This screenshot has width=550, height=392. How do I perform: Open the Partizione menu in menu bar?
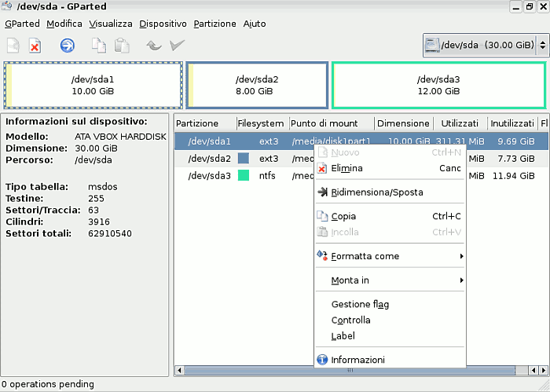click(x=214, y=24)
